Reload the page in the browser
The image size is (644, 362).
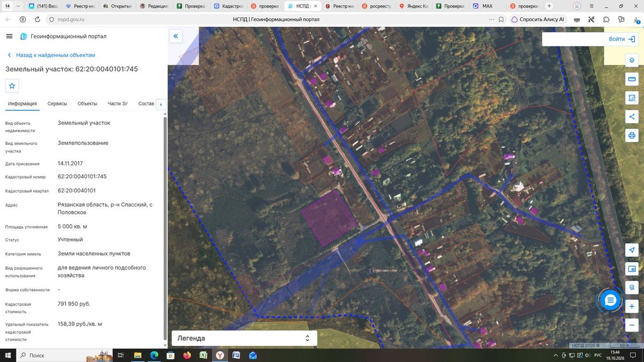click(37, 19)
